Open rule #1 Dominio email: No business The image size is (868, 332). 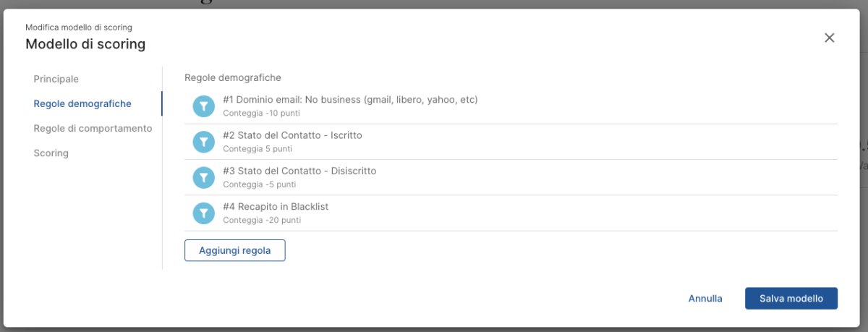(350, 100)
